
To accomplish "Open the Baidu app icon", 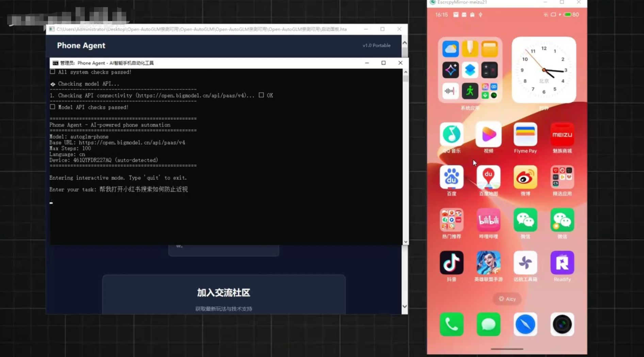I will click(451, 177).
